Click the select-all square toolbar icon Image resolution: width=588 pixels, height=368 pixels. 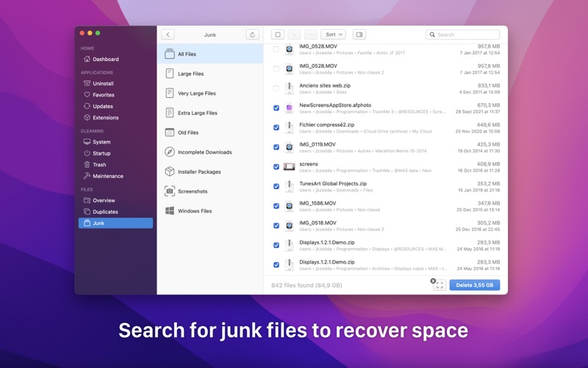click(277, 35)
